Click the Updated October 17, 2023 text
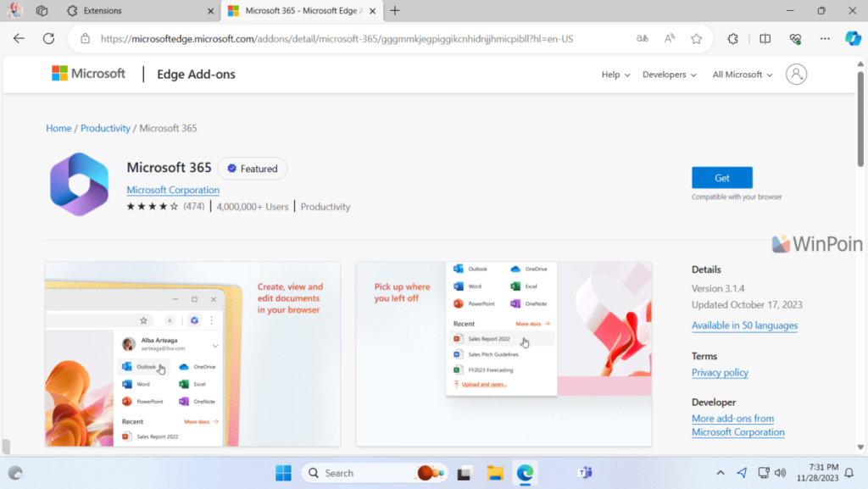 click(747, 305)
